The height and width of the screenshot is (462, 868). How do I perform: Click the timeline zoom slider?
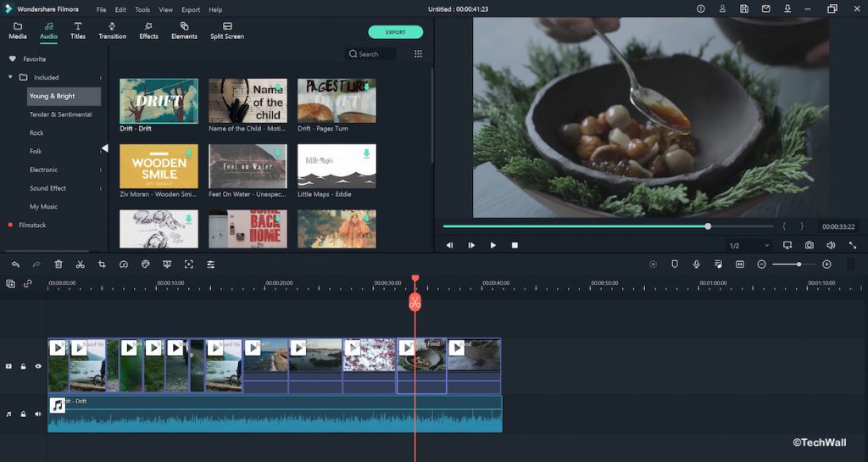798,264
